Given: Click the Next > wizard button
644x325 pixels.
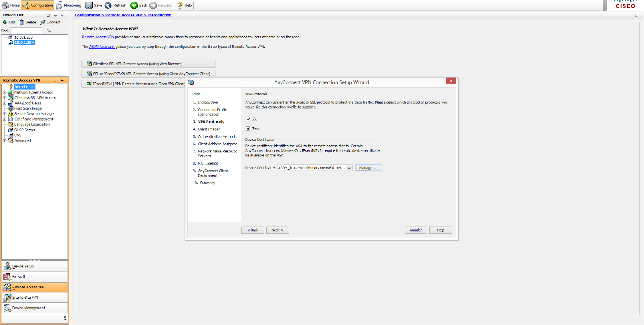Looking at the screenshot, I should coord(277,230).
